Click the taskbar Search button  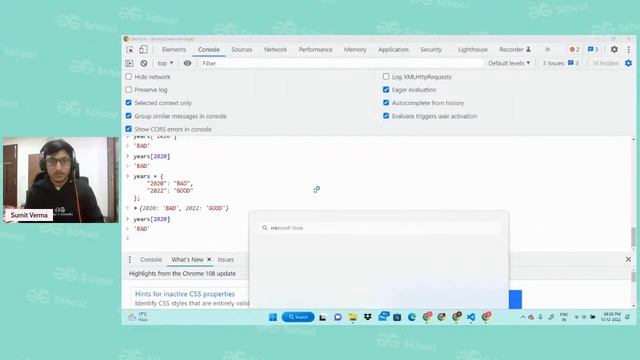click(298, 317)
